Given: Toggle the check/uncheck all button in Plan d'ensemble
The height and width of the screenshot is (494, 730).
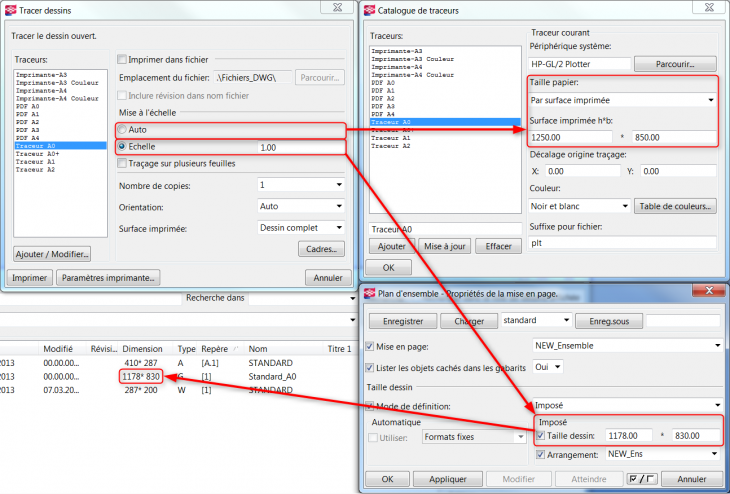Looking at the screenshot, I should (642, 479).
